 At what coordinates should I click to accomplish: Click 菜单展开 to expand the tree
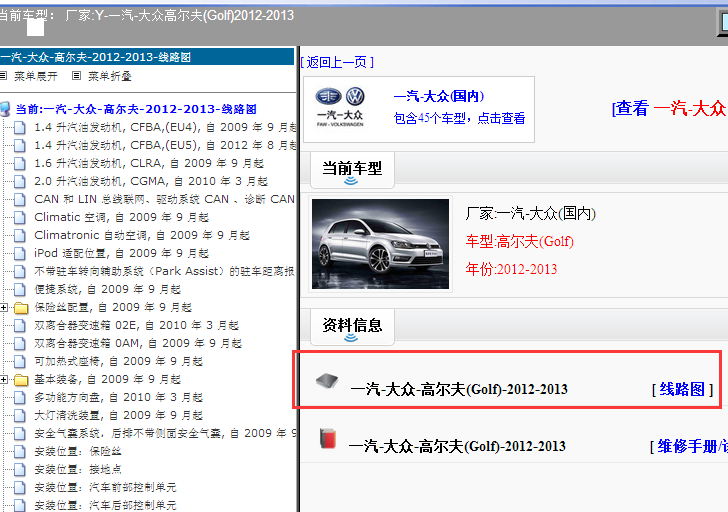coord(36,76)
